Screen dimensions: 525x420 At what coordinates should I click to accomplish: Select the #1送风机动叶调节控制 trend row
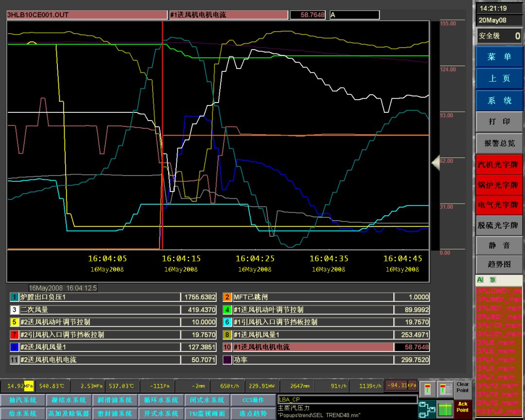(326, 310)
